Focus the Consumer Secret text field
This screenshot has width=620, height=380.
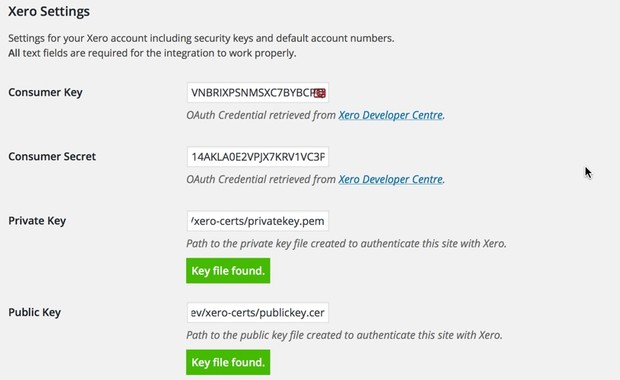coord(257,157)
